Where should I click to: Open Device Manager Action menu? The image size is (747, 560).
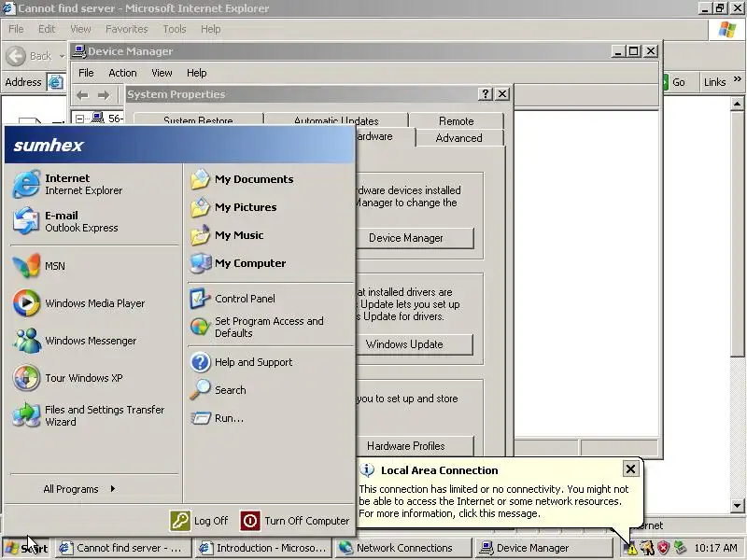[x=122, y=73]
